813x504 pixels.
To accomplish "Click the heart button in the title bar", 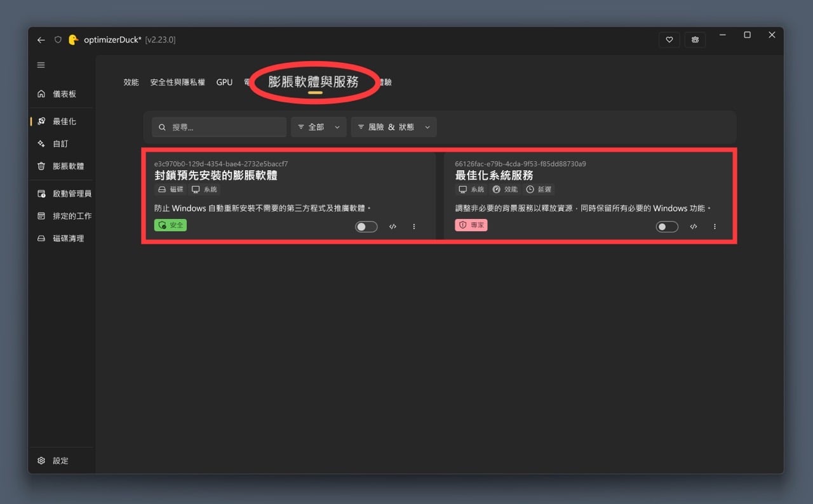I will pyautogui.click(x=669, y=39).
